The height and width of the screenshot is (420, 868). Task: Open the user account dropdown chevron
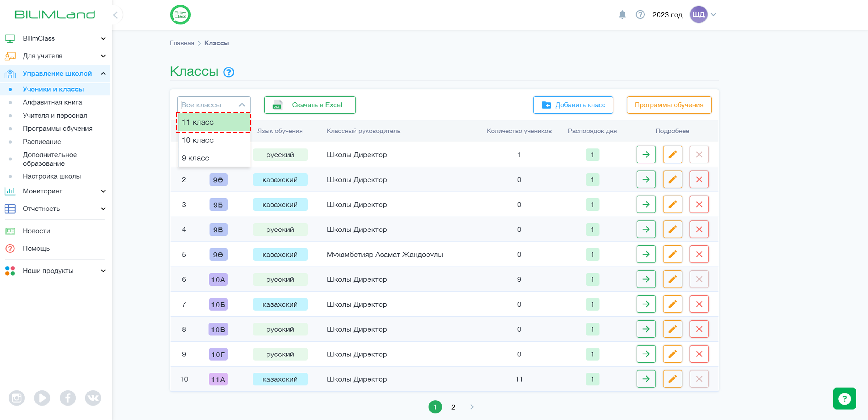point(713,14)
